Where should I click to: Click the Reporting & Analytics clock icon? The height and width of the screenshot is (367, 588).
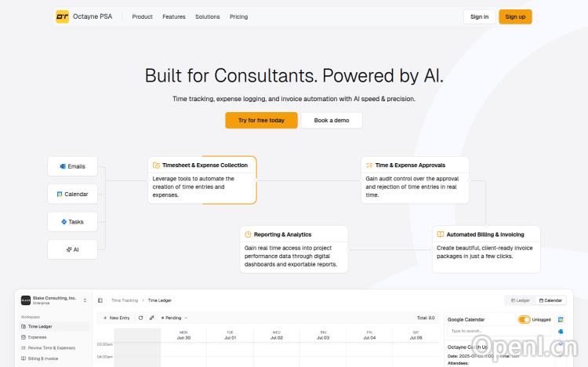pos(248,234)
